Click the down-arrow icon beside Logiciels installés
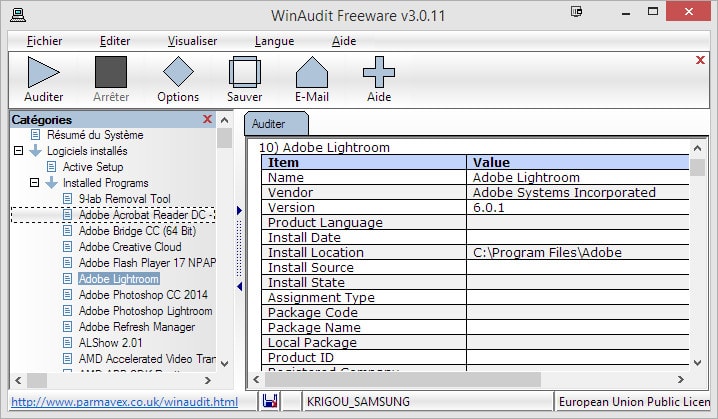 pos(35,151)
